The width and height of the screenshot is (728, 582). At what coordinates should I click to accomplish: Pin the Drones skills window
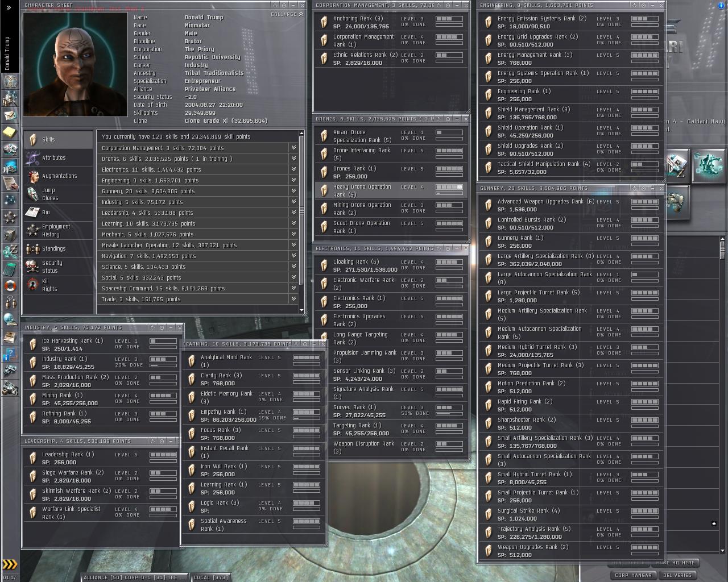tap(448, 119)
